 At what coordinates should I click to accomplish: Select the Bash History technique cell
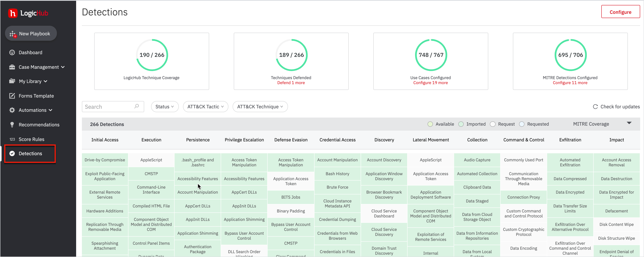tap(337, 174)
